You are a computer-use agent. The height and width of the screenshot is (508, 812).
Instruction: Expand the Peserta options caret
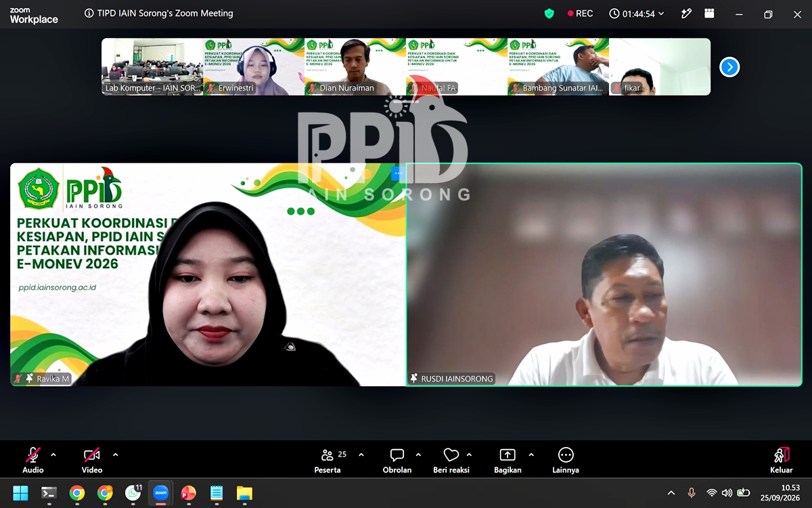[x=361, y=454]
